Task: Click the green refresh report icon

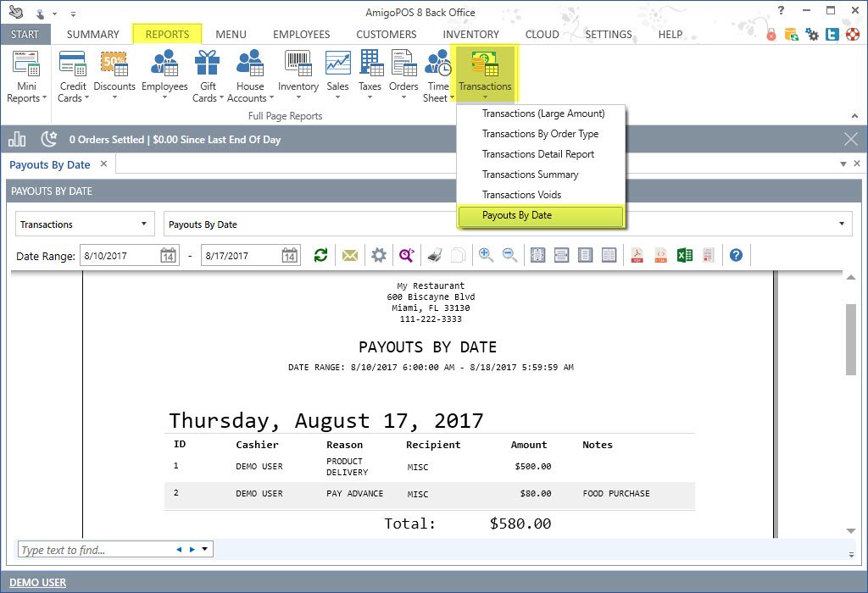Action: coord(320,255)
